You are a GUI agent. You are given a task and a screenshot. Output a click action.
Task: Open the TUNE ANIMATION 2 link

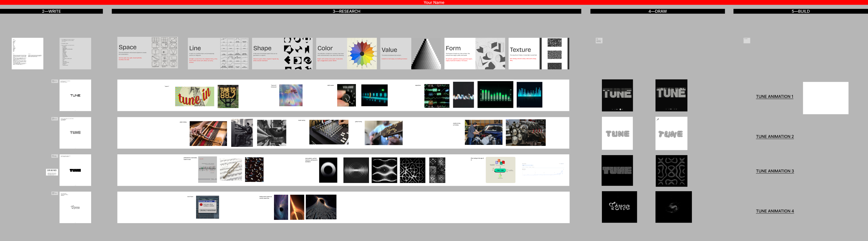coord(775,137)
